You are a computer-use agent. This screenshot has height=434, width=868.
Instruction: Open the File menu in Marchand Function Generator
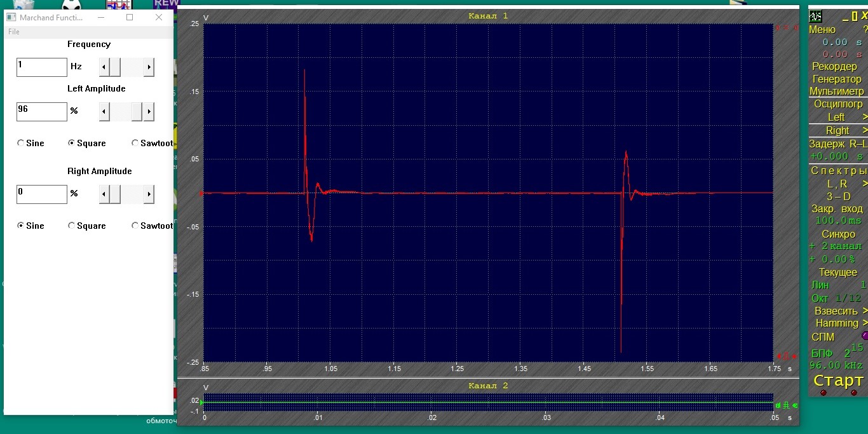(13, 32)
